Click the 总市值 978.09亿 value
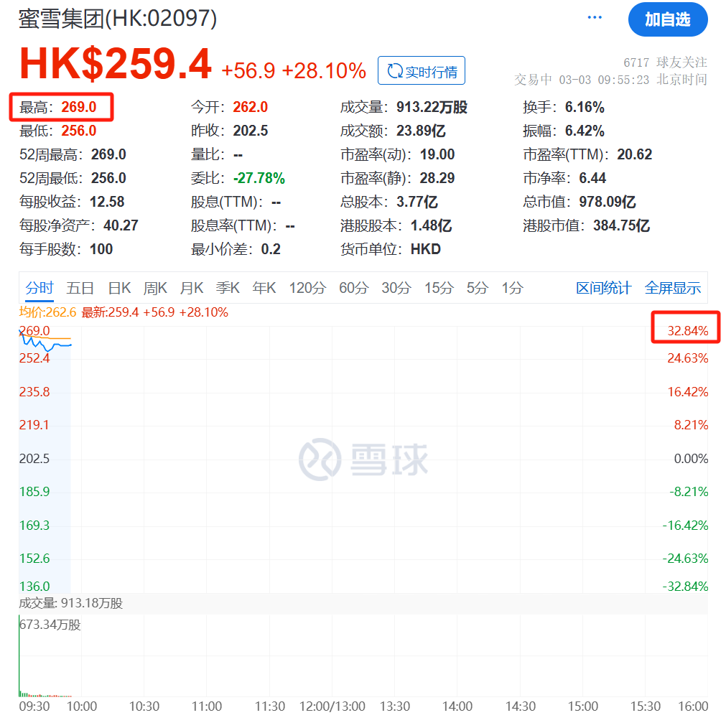 click(607, 202)
